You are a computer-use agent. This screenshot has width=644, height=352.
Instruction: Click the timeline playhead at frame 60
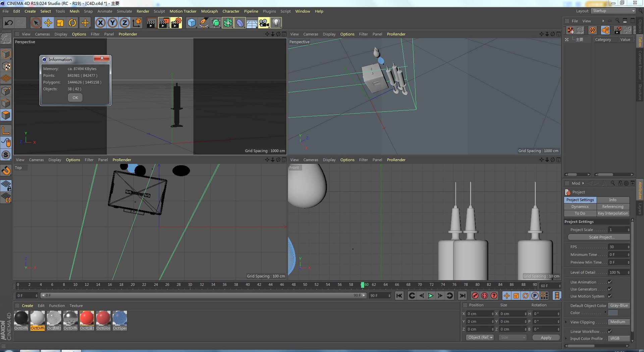click(362, 285)
